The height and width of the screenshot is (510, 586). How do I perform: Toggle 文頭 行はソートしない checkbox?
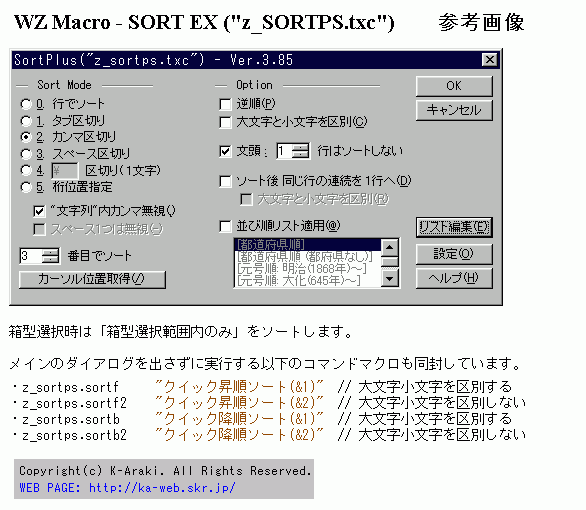[225, 151]
